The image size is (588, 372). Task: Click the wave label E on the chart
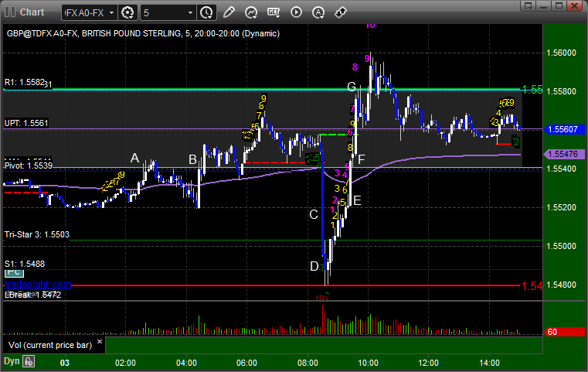pos(357,200)
